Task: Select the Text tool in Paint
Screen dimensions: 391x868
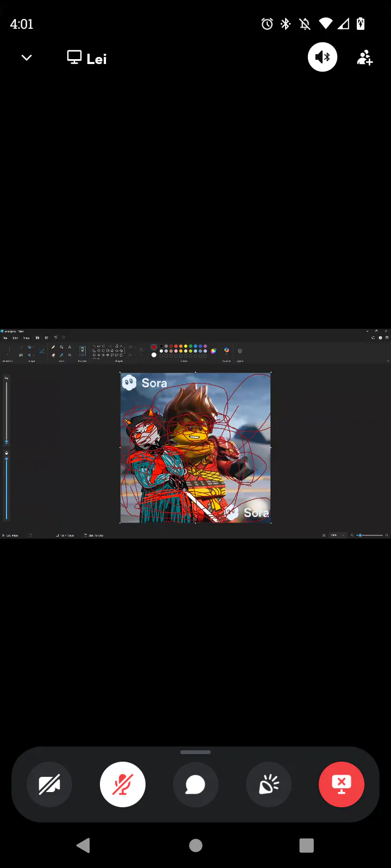Action: (70, 347)
